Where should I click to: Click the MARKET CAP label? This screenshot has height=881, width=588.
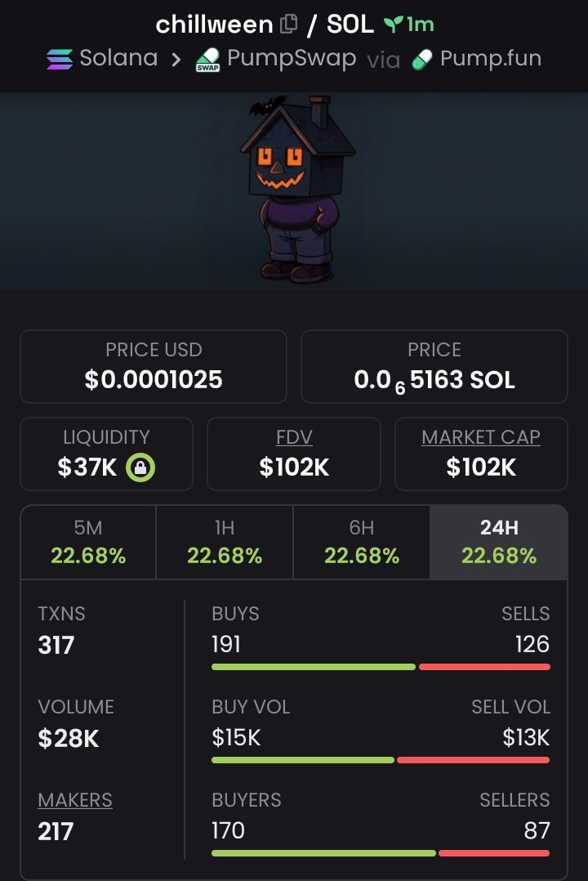(x=481, y=437)
